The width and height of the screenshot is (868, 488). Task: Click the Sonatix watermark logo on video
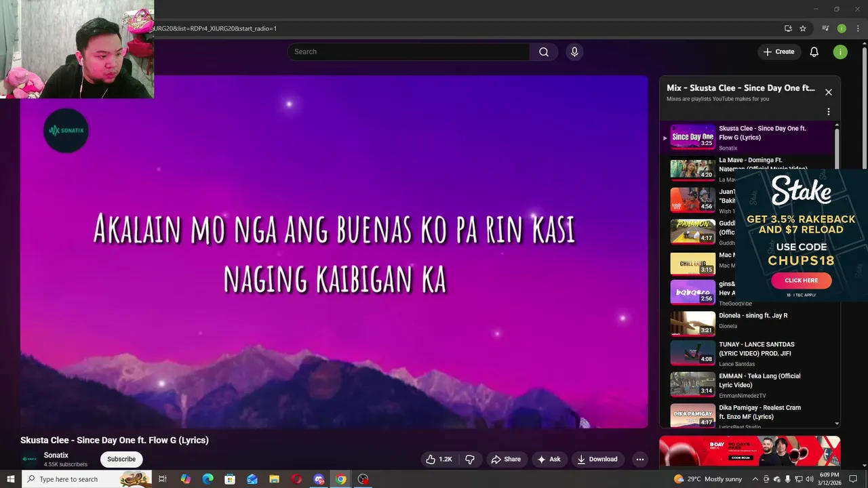click(x=66, y=130)
